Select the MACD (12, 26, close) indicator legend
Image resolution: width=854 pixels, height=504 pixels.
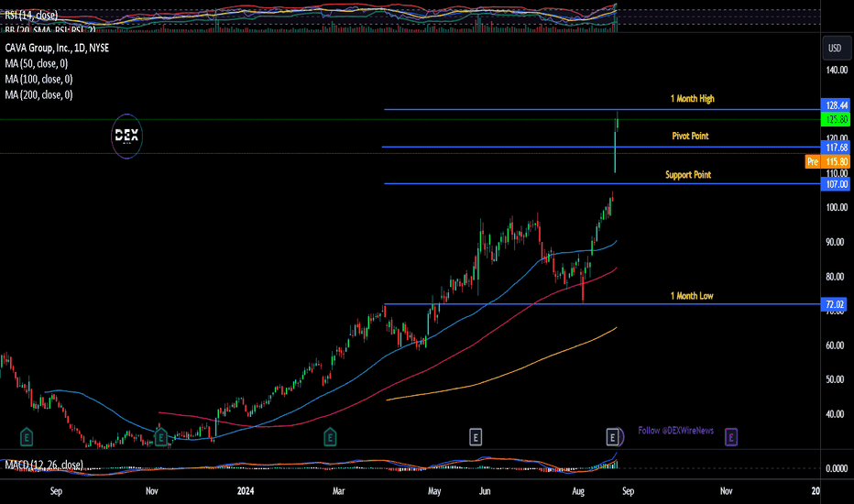44,465
